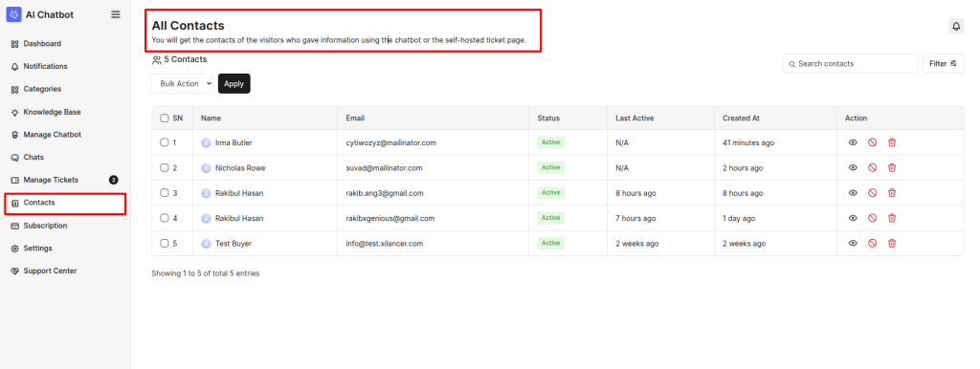Select row 5 Test Buyer checkbox

point(165,243)
